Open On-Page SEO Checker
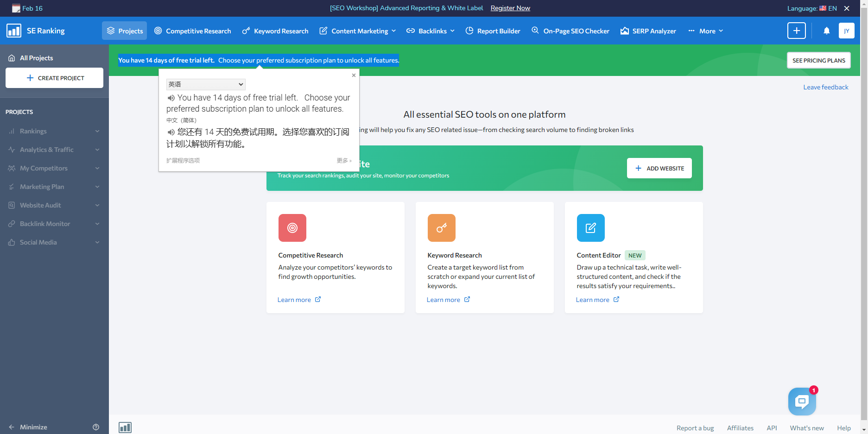The height and width of the screenshot is (434, 868). click(570, 31)
